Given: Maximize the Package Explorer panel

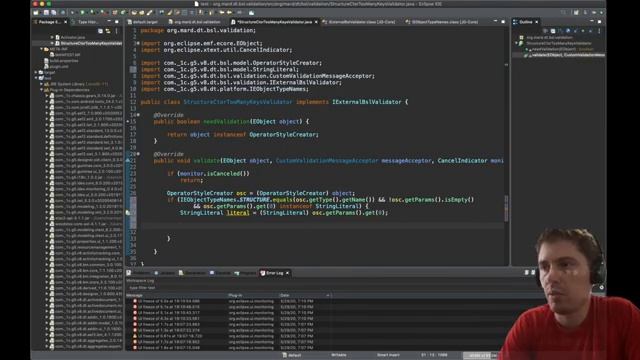Looking at the screenshot, I should pyautogui.click(x=117, y=22).
